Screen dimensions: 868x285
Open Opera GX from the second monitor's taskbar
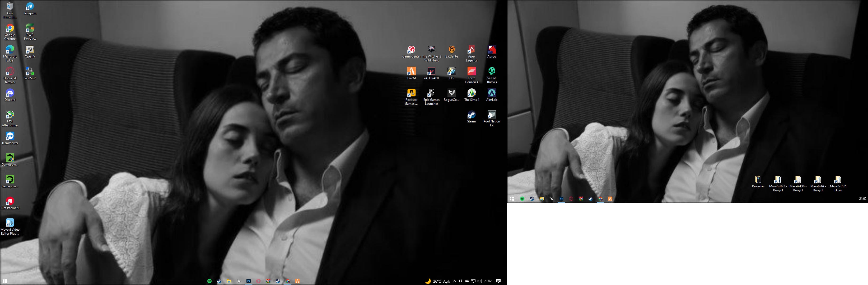pos(571,199)
